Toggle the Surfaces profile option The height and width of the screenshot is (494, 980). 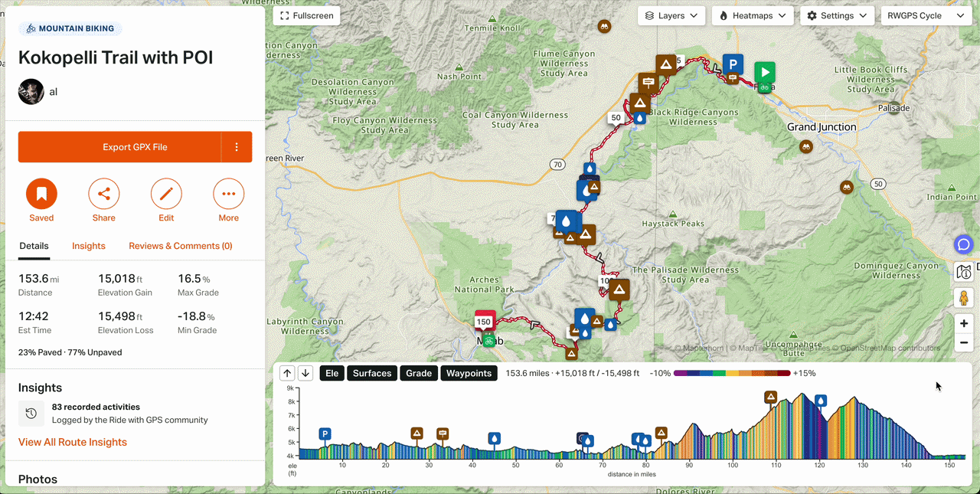coord(371,373)
